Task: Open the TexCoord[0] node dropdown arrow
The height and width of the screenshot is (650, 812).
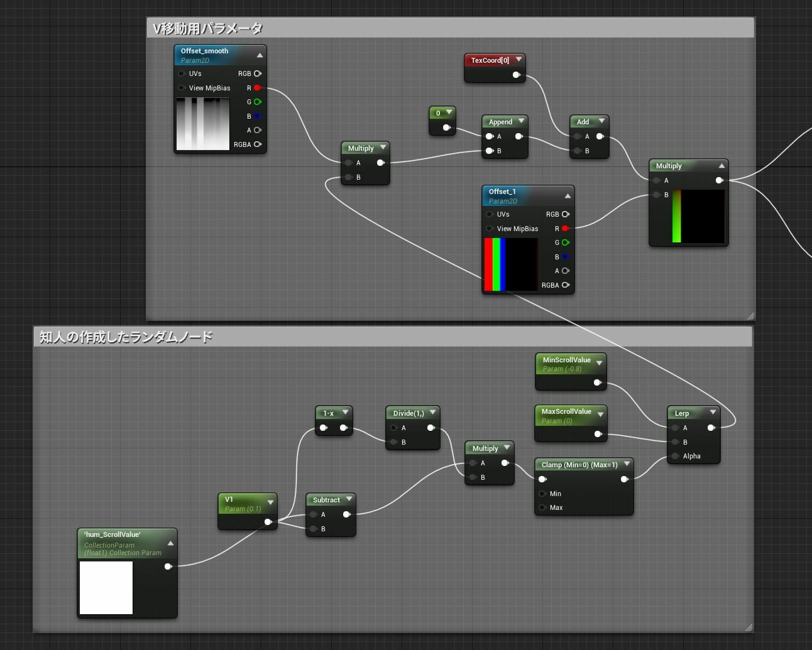Action: pos(518,59)
